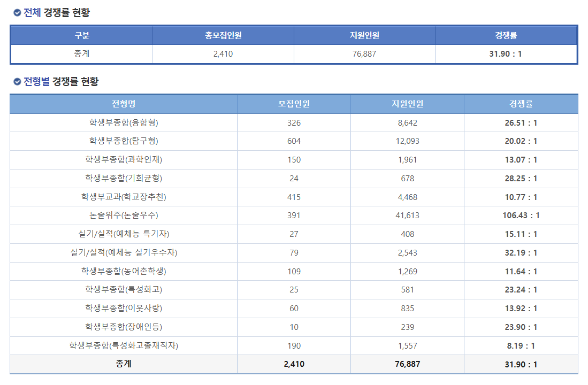Click the 8,642 applicants value
Screen dimensions: 588x385
(x=408, y=123)
